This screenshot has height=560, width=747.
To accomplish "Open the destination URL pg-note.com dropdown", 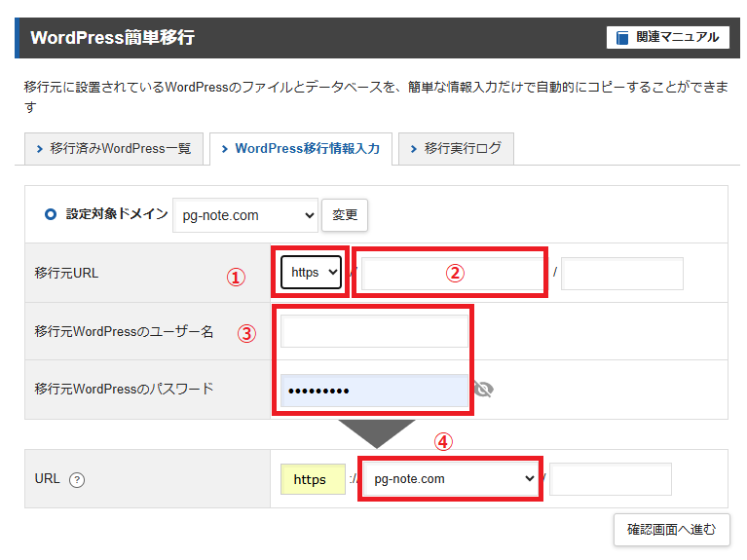I will (x=450, y=478).
